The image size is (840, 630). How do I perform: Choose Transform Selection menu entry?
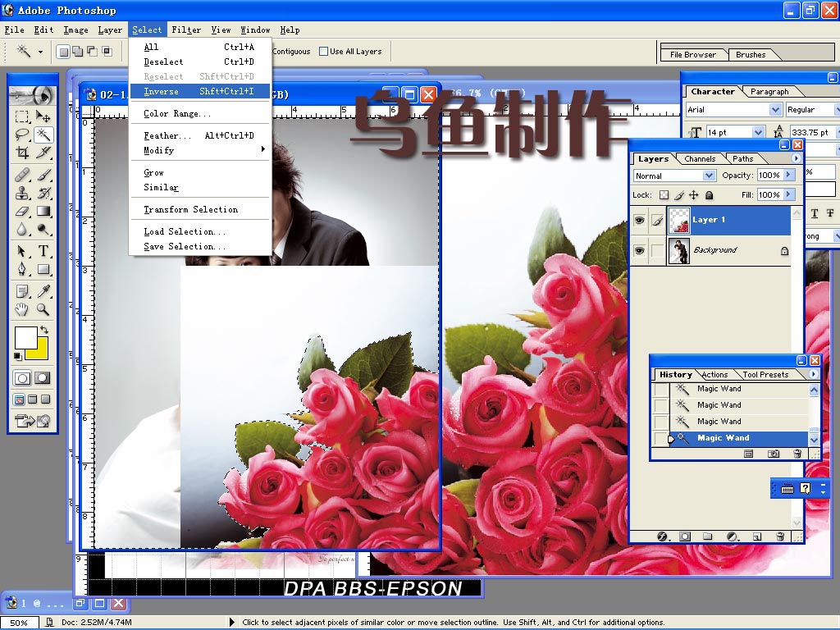click(200, 209)
